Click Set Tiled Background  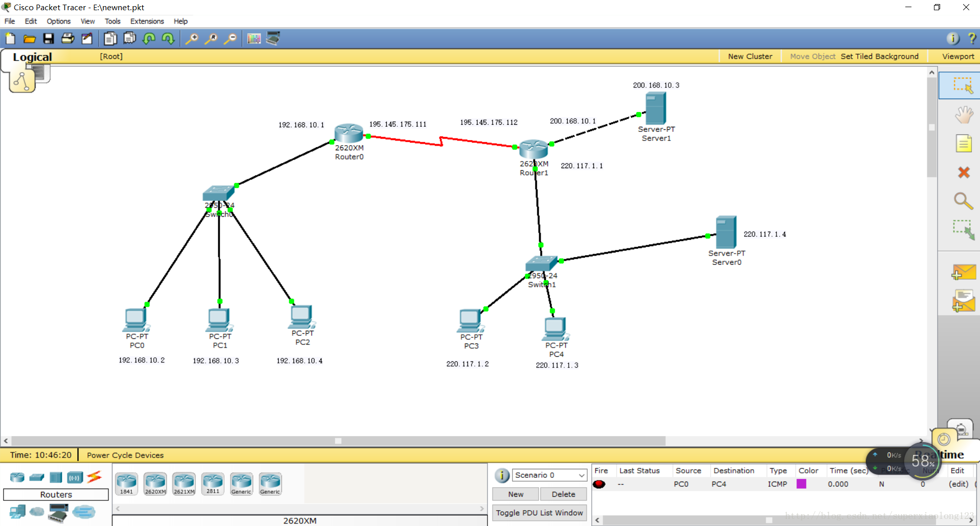point(879,56)
